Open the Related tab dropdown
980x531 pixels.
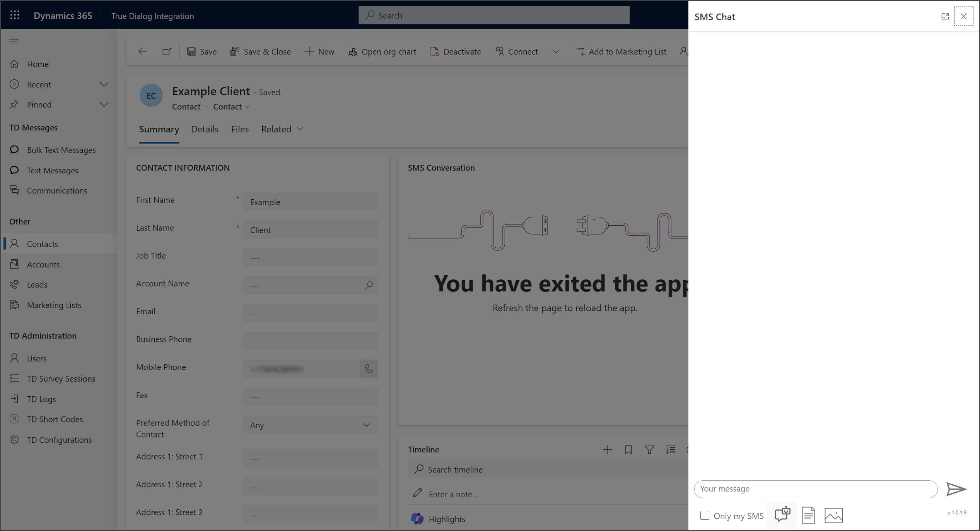pos(282,129)
